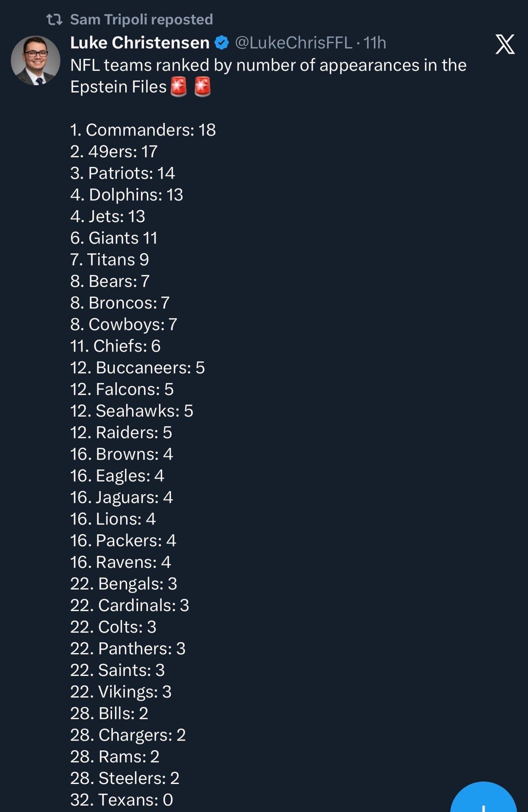This screenshot has height=812, width=528.
Task: Select the "1. Commanders: 18" line
Action: click(143, 130)
